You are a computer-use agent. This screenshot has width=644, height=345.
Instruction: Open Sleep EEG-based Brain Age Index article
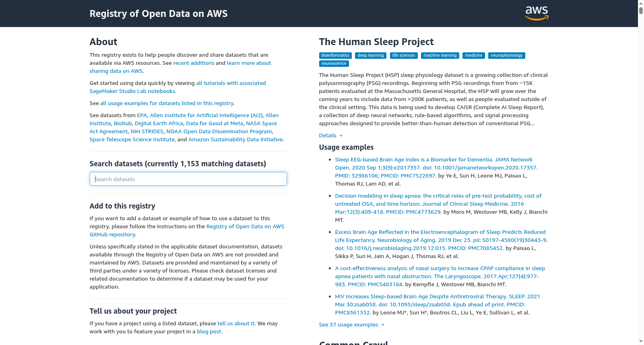coord(436,167)
